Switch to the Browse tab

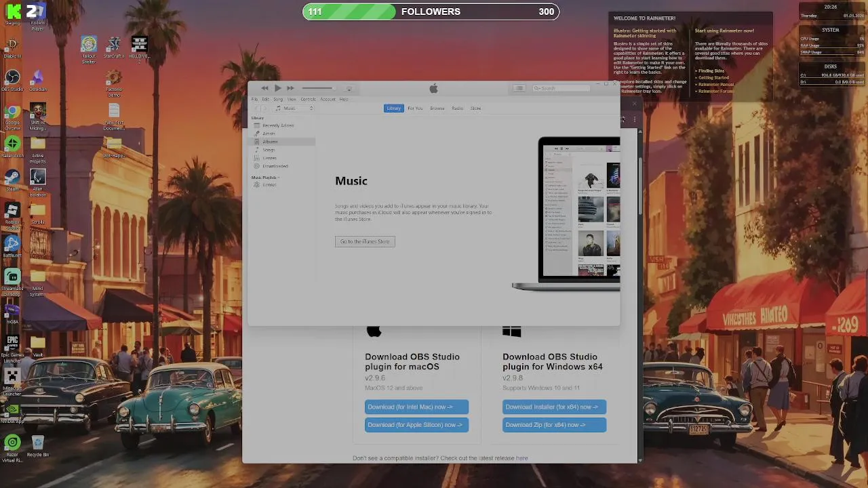[x=437, y=108]
